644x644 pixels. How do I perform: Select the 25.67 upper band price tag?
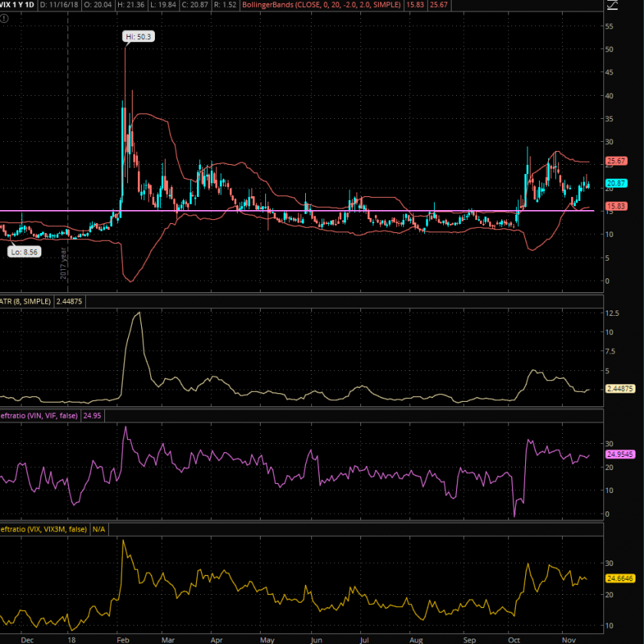(616, 161)
